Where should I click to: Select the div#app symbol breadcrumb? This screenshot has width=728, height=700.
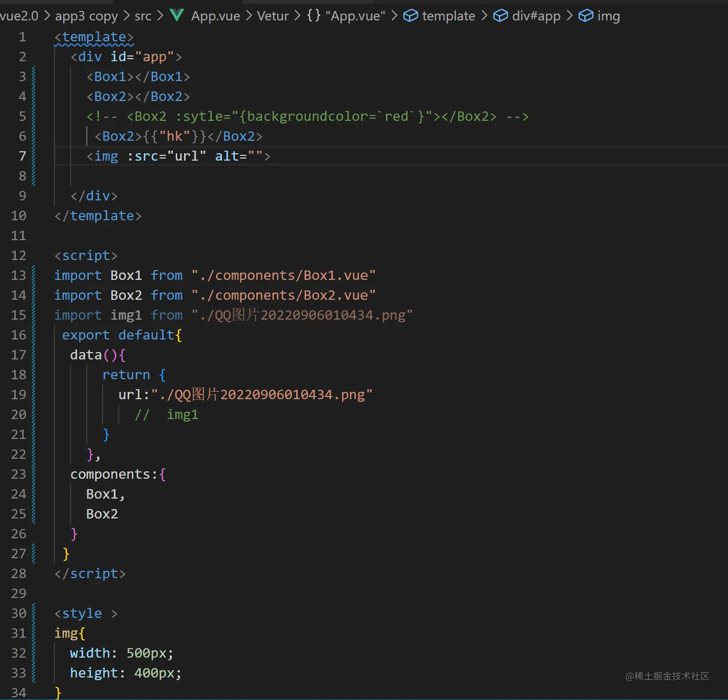tap(536, 16)
